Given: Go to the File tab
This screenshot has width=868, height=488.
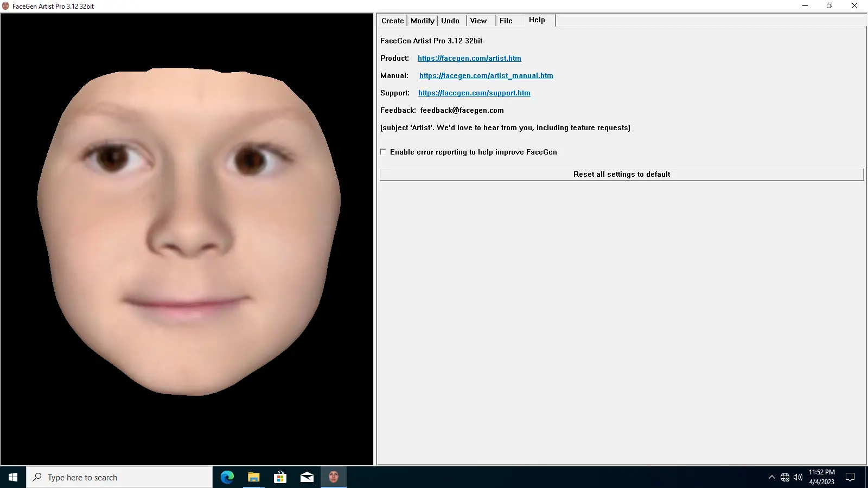Looking at the screenshot, I should [x=506, y=21].
